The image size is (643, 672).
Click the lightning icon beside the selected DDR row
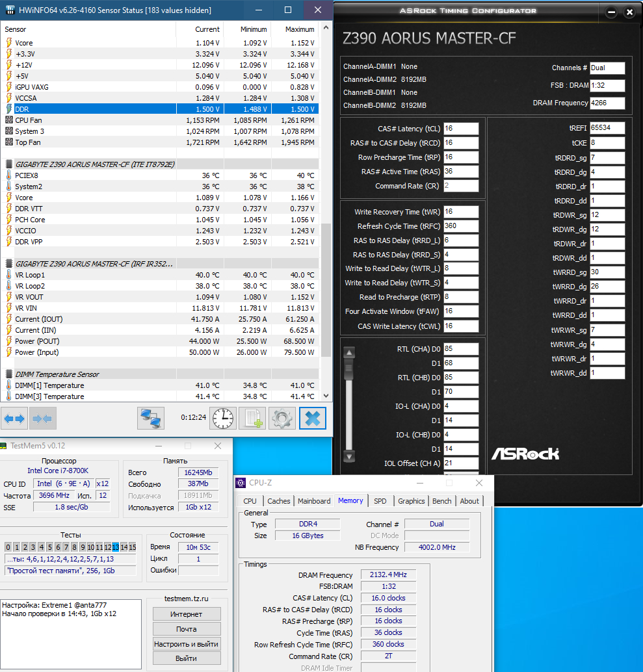(8, 109)
